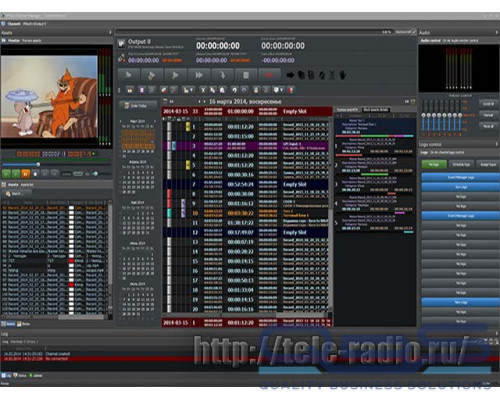Go to previous day arrow beside 16 марта

tap(199, 101)
